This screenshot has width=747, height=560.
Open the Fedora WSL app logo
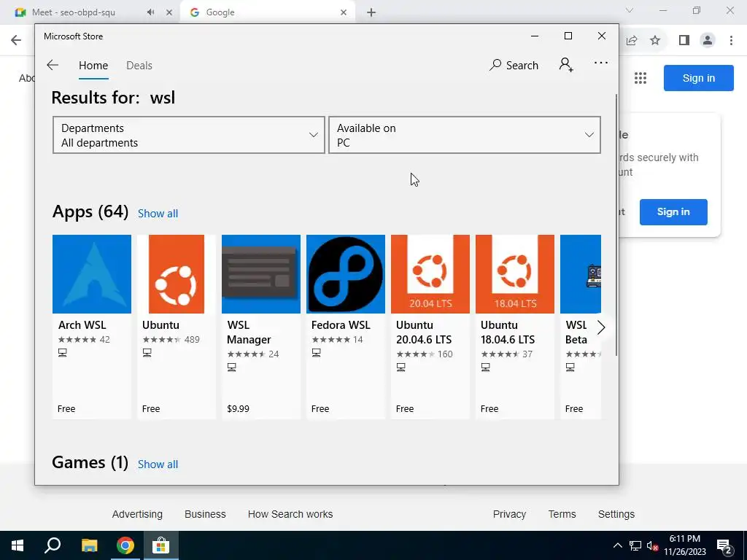(346, 274)
